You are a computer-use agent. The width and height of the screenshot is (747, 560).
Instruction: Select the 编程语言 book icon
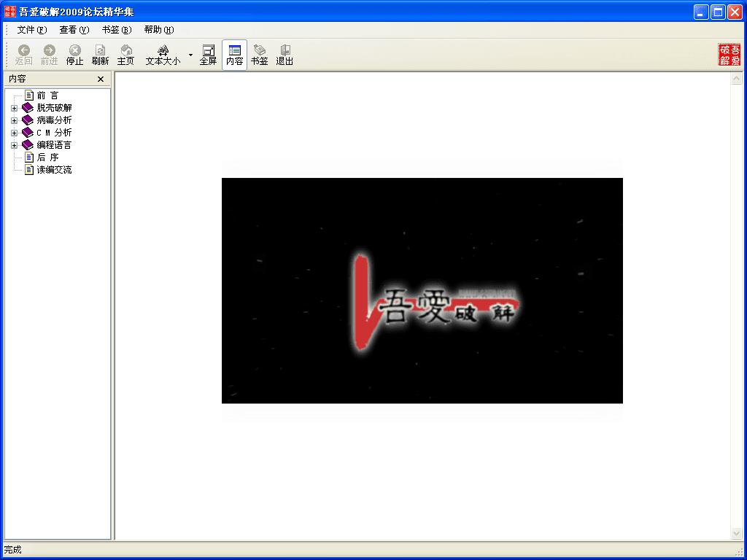(28, 145)
